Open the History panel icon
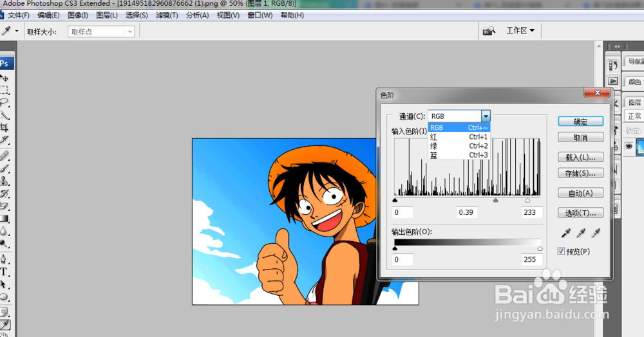 613,66
